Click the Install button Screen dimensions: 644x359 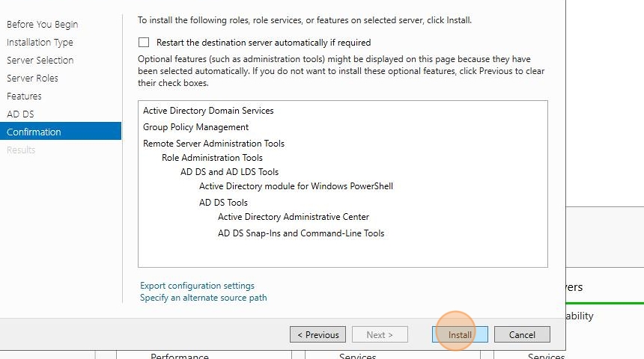460,334
